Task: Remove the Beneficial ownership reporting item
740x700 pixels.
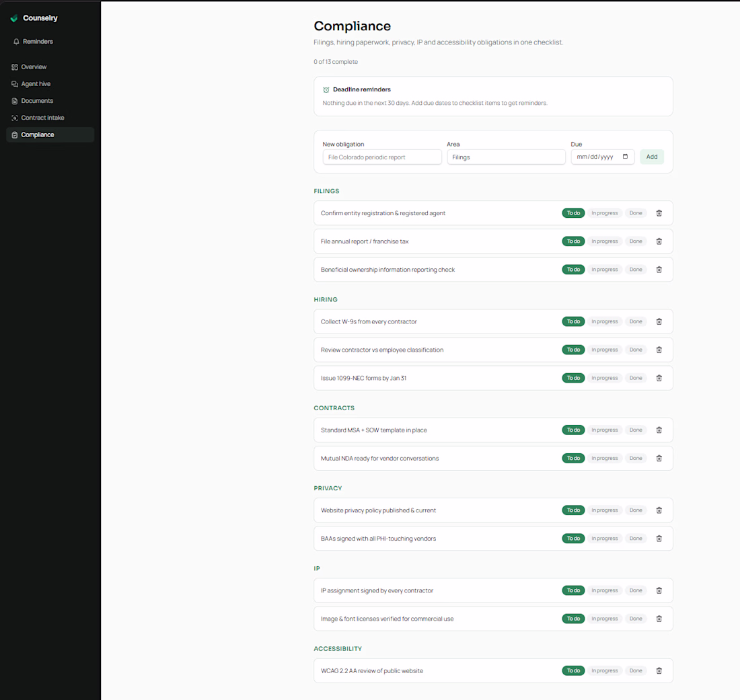Action: pyautogui.click(x=659, y=270)
